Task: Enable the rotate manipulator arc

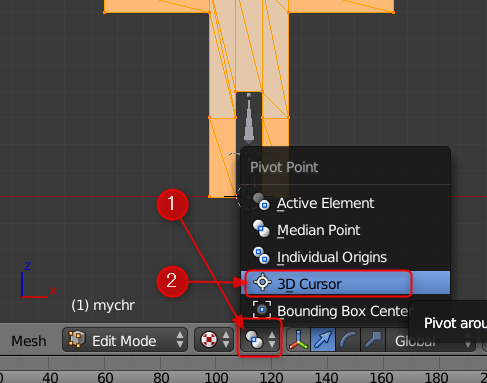Action: point(348,340)
